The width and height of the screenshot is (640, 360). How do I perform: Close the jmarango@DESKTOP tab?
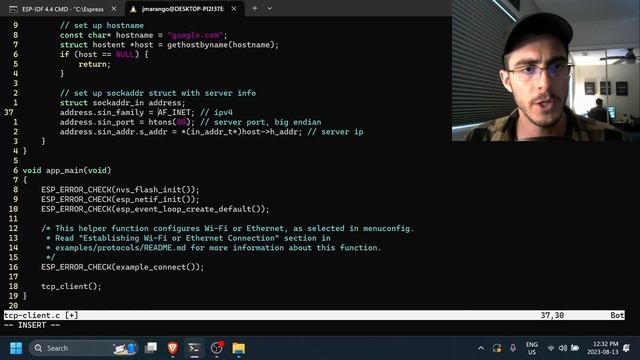click(x=234, y=9)
